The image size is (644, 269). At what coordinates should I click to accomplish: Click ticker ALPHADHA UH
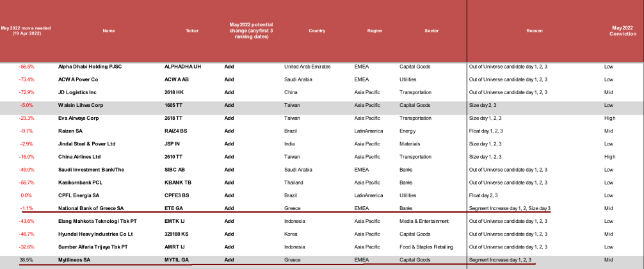point(182,67)
